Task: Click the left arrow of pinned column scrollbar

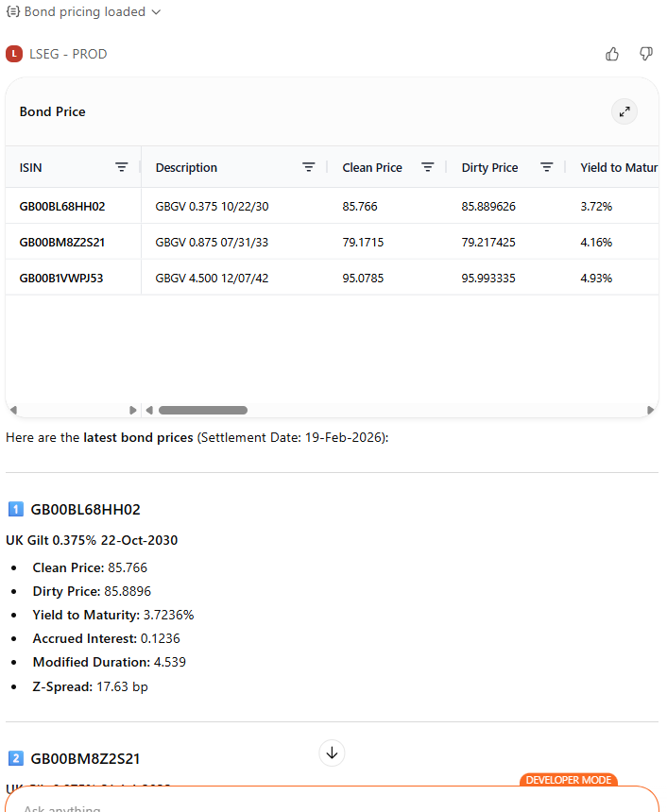Action: 12,410
